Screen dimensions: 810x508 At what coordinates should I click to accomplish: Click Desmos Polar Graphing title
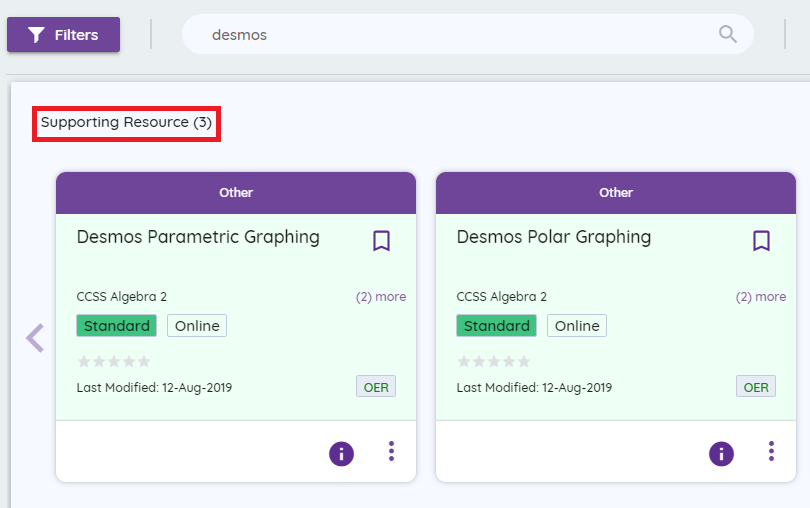pyautogui.click(x=554, y=237)
